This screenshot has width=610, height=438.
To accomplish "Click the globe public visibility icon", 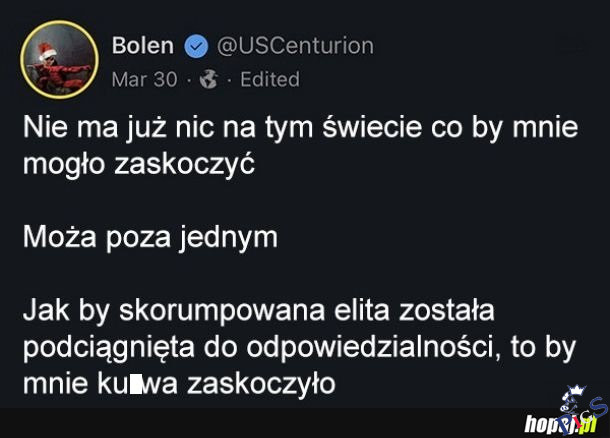I will tap(208, 79).
